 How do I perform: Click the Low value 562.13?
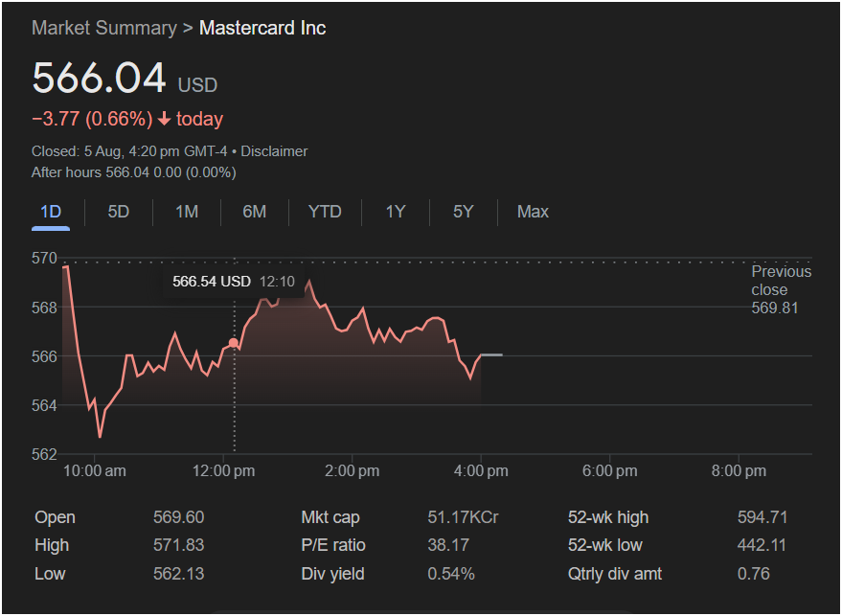(179, 574)
